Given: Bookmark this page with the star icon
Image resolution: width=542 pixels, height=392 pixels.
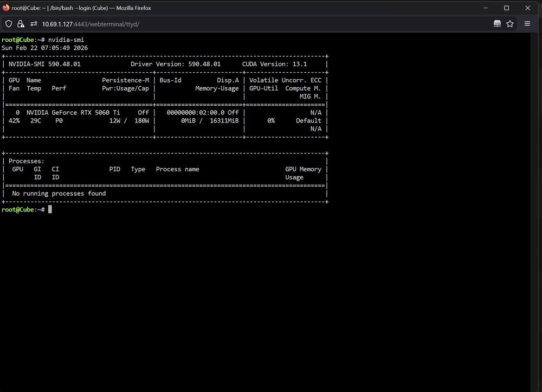Looking at the screenshot, I should 510,24.
